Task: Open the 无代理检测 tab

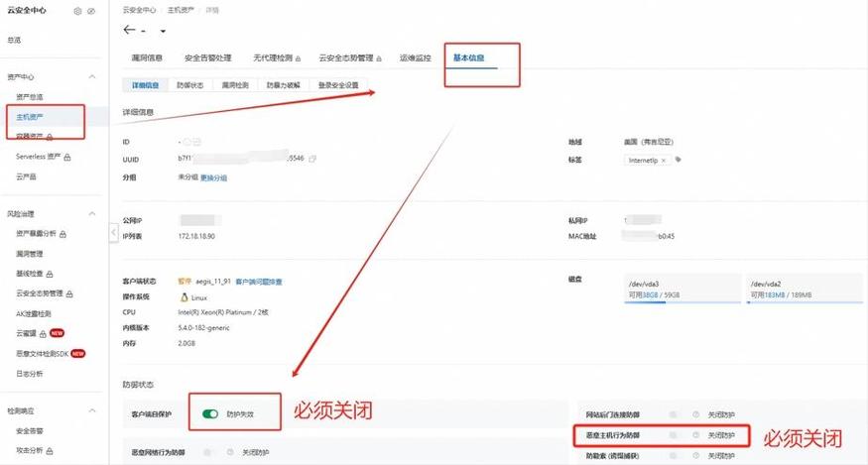Action: click(273, 58)
